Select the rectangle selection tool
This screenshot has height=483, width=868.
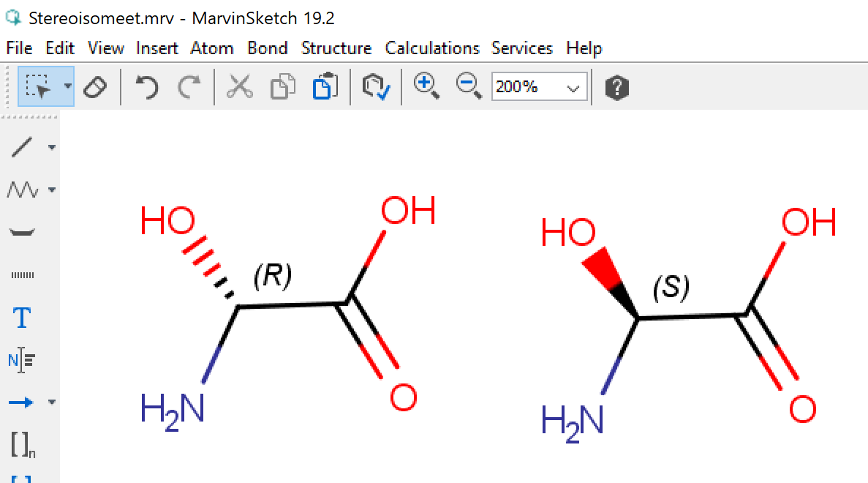pos(38,87)
